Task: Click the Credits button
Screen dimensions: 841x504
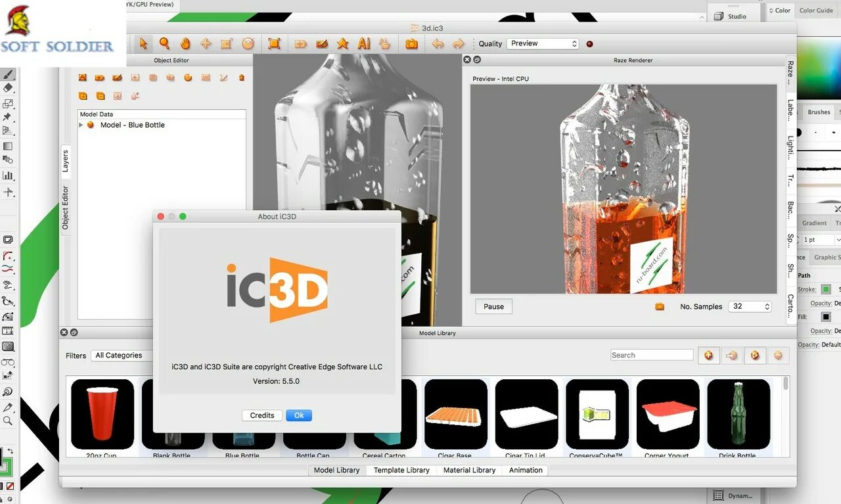Action: click(x=262, y=415)
